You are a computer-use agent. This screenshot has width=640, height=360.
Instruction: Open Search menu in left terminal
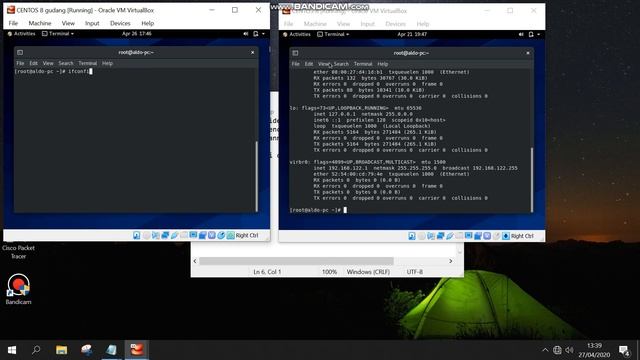pos(66,63)
